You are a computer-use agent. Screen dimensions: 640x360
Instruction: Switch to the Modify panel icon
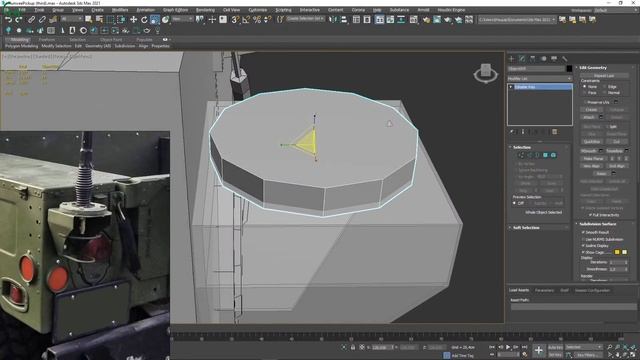[522, 59]
